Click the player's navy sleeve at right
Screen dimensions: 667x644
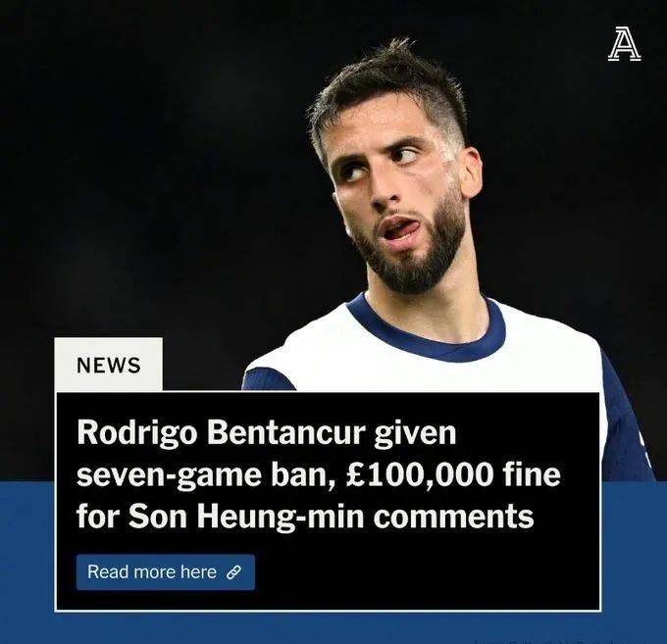point(626,425)
